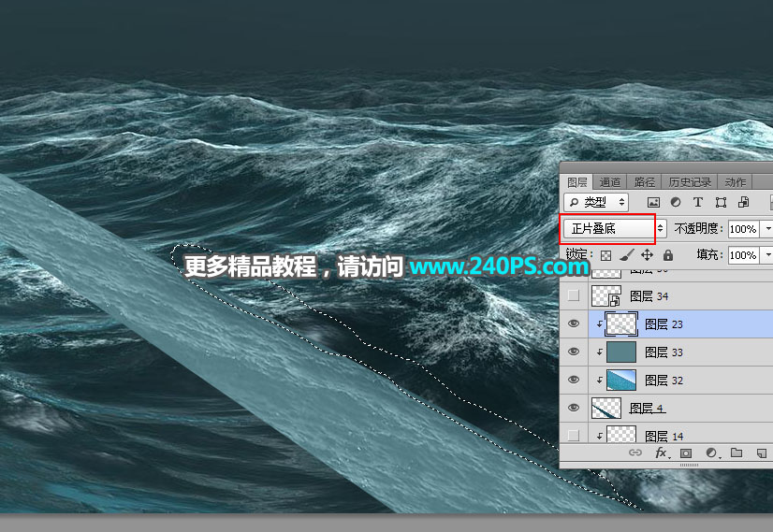Click layer name 图层 32

point(664,381)
